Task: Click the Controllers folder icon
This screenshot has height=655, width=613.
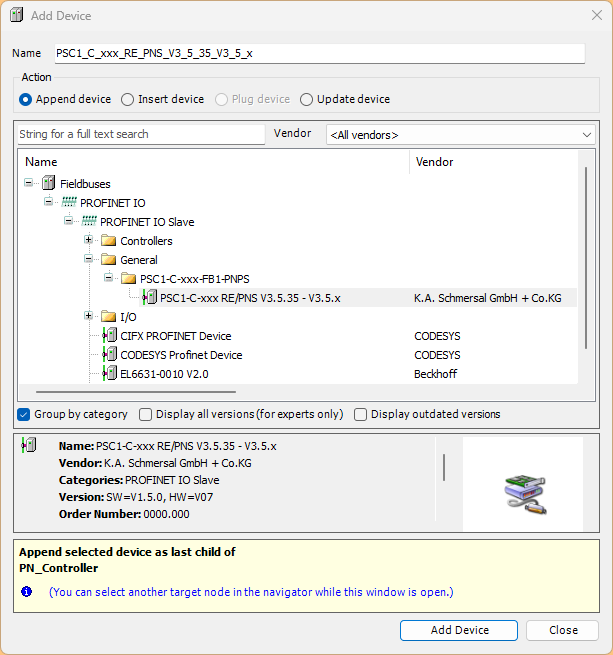Action: click(109, 241)
